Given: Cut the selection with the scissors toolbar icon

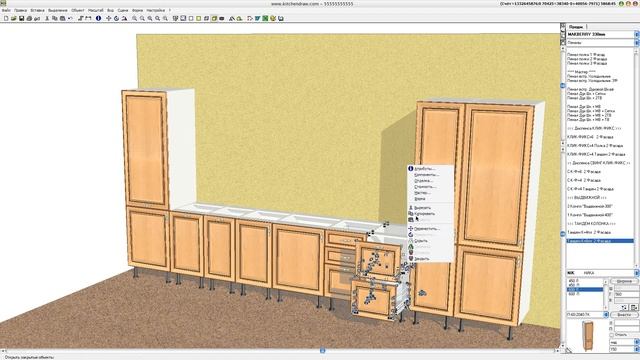Looking at the screenshot, I should point(47,18).
